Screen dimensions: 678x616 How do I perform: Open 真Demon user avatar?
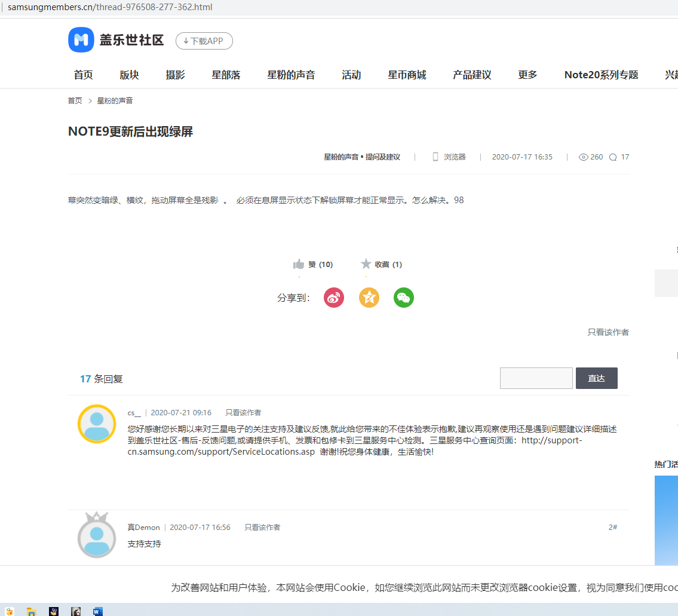[x=96, y=535]
